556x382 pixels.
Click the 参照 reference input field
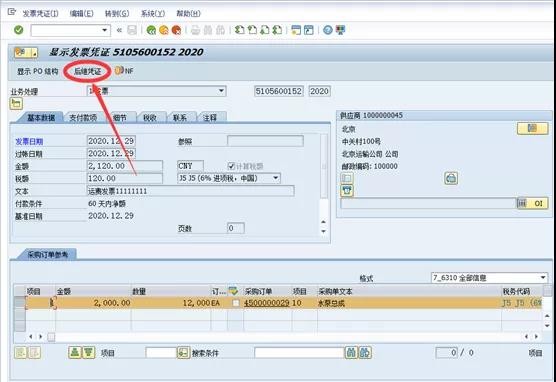(265, 141)
